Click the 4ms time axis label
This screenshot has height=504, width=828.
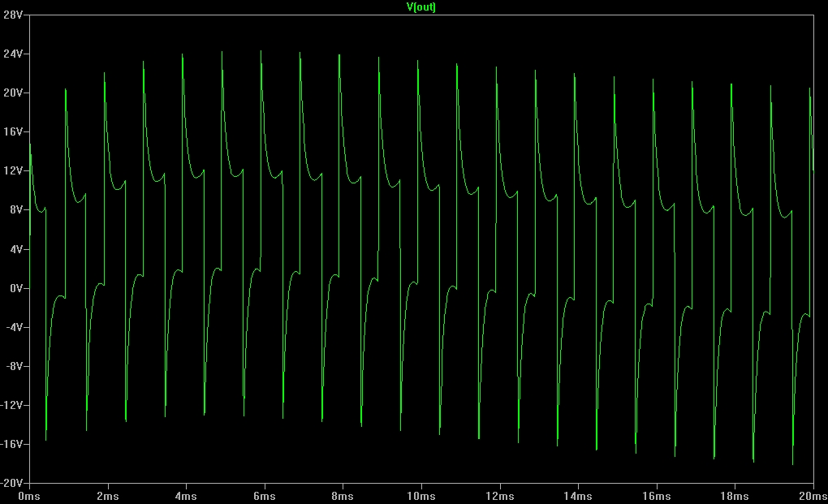[x=186, y=497]
